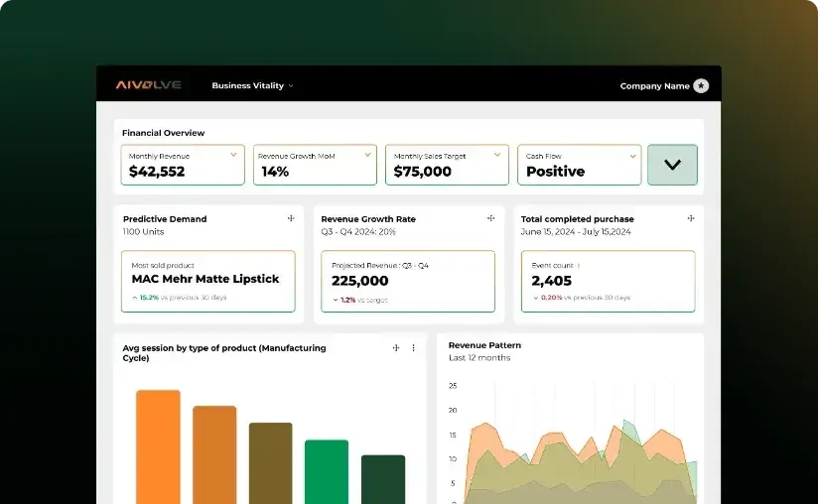Expand the Cash Flow card chevron
Viewport: 818px width, 504px height.
click(x=632, y=156)
